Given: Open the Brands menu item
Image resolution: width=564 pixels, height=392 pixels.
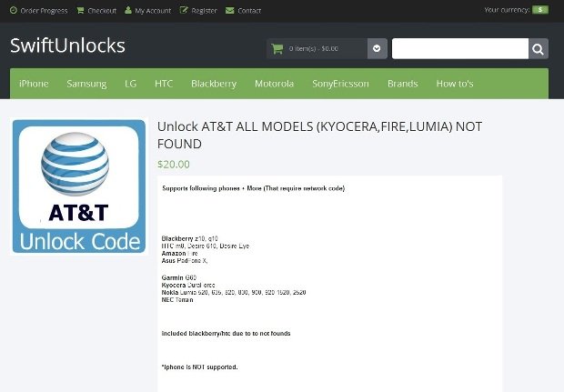Looking at the screenshot, I should point(403,84).
